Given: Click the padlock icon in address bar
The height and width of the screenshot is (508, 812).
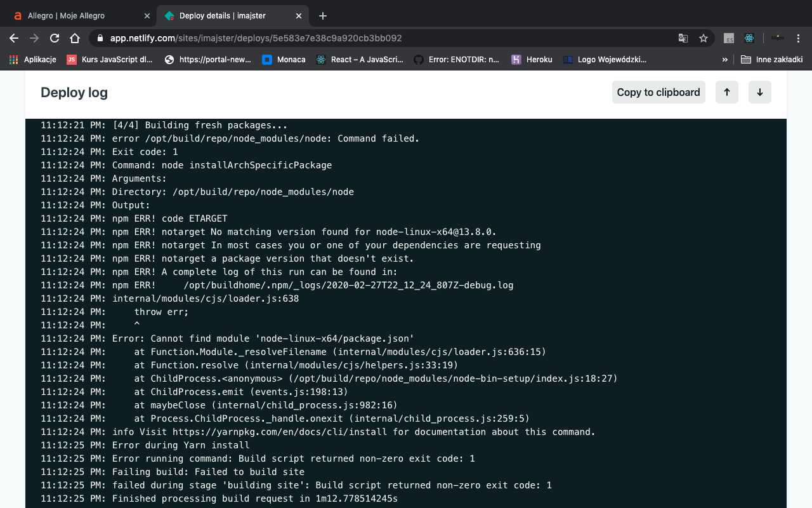Looking at the screenshot, I should [99, 38].
